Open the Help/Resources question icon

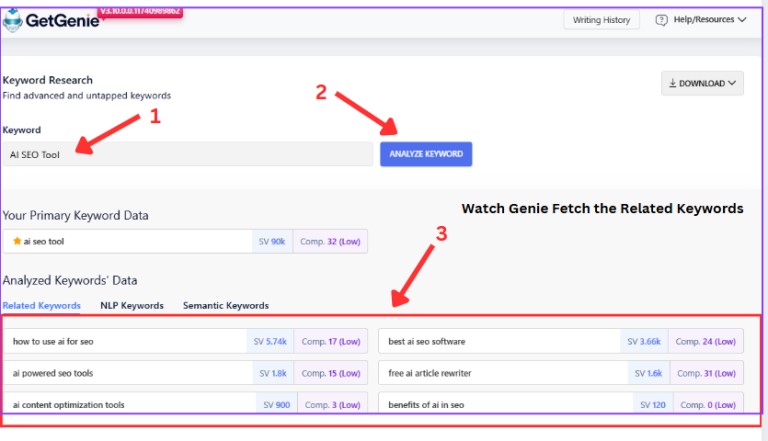661,20
